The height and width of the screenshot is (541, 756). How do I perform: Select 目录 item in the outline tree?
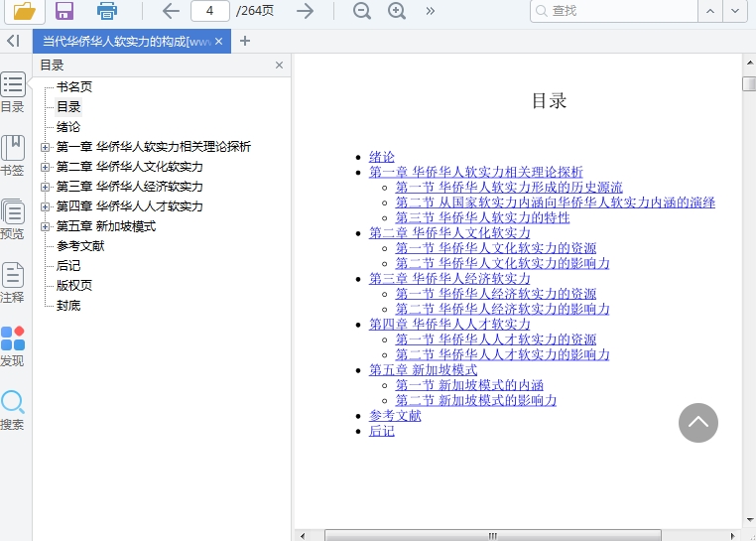[68, 106]
